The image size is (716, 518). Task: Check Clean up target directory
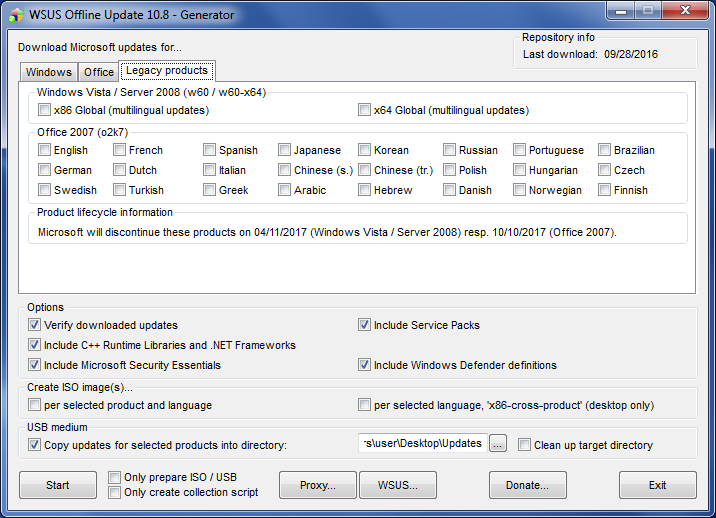(524, 445)
